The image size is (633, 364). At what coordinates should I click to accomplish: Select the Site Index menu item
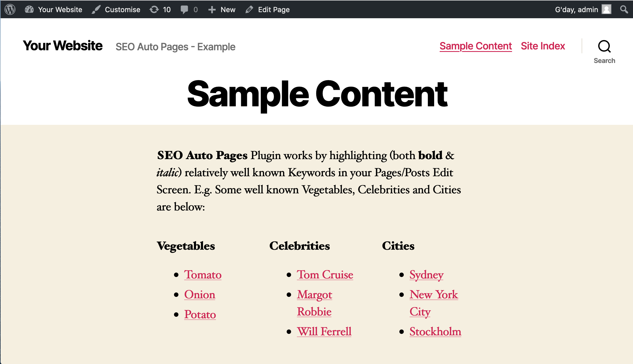click(543, 46)
